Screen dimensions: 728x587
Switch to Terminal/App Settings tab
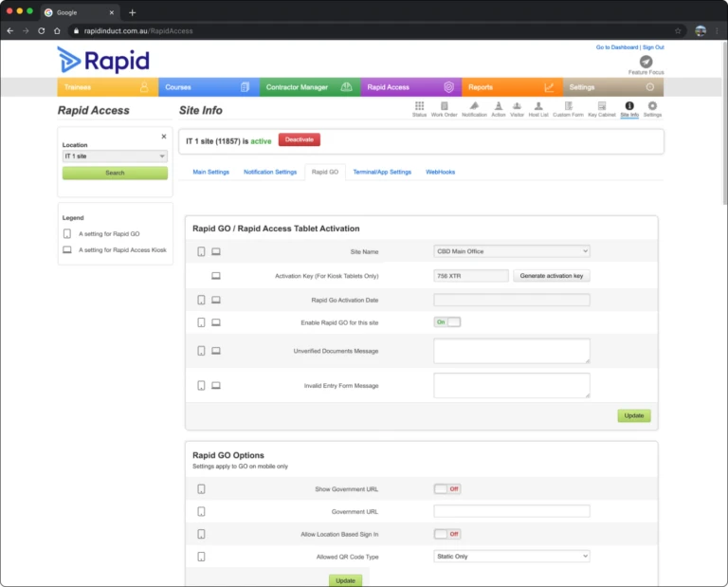pyautogui.click(x=382, y=172)
